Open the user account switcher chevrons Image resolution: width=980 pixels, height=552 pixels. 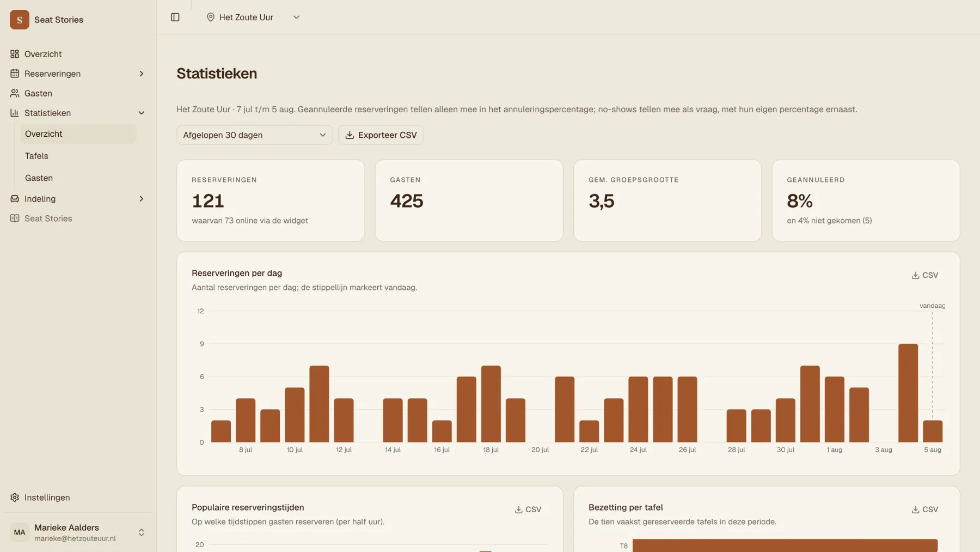[x=142, y=532]
